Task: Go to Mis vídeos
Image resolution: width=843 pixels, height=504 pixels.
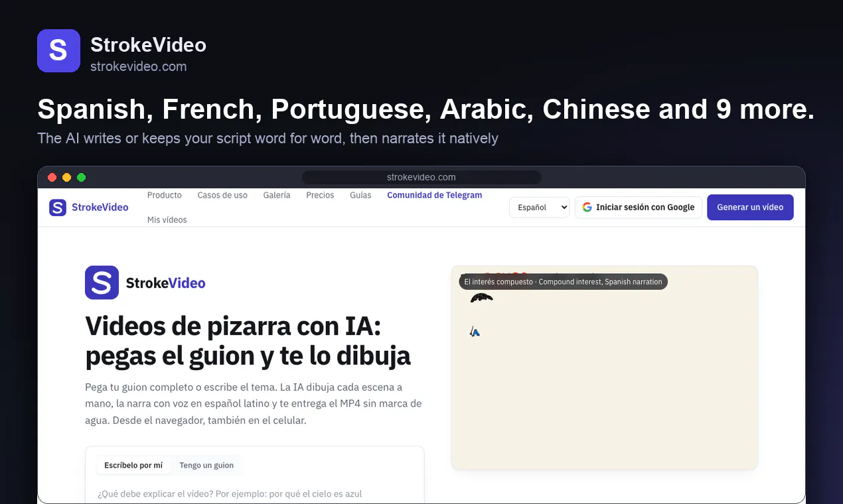Action: point(167,220)
